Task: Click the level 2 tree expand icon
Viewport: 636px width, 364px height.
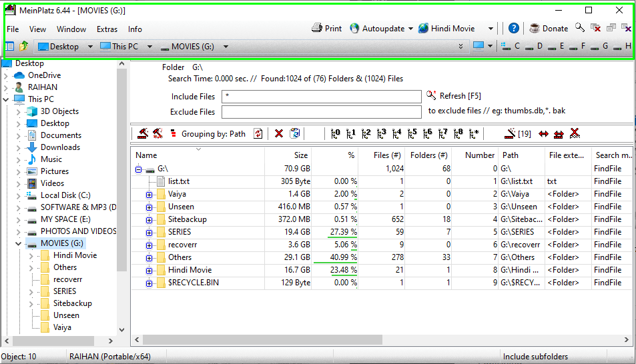Action: [366, 133]
